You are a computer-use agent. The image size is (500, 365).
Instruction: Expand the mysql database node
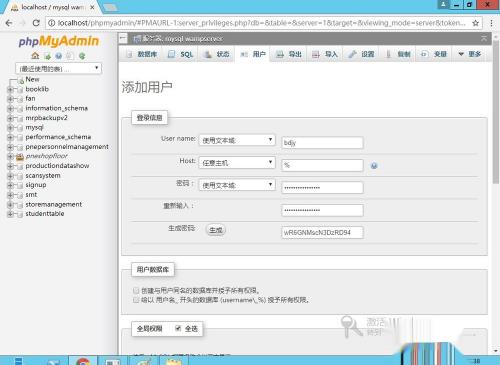(x=10, y=128)
